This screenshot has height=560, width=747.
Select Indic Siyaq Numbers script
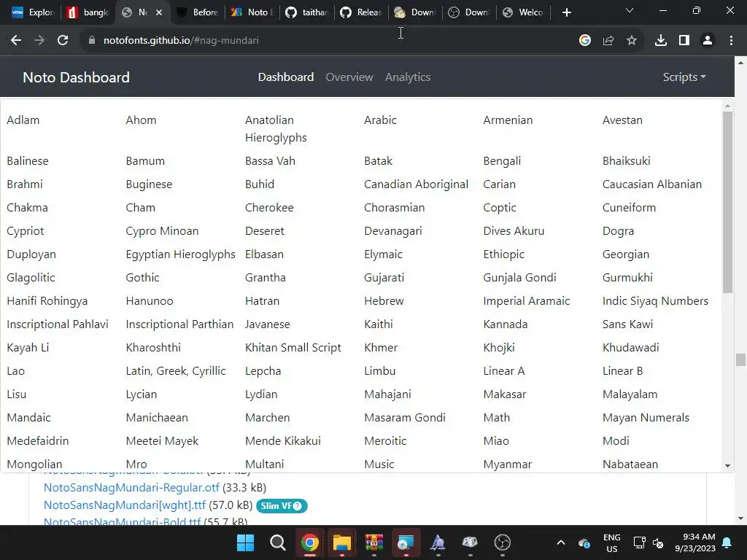pyautogui.click(x=655, y=301)
